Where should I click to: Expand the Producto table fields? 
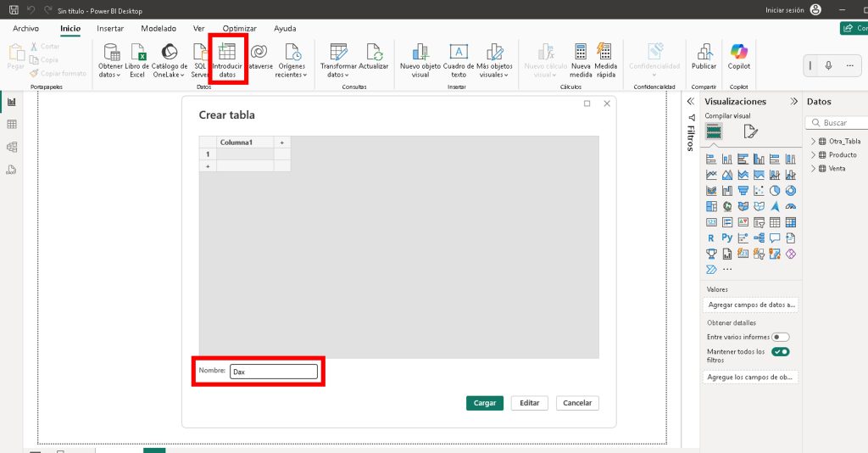(x=813, y=155)
